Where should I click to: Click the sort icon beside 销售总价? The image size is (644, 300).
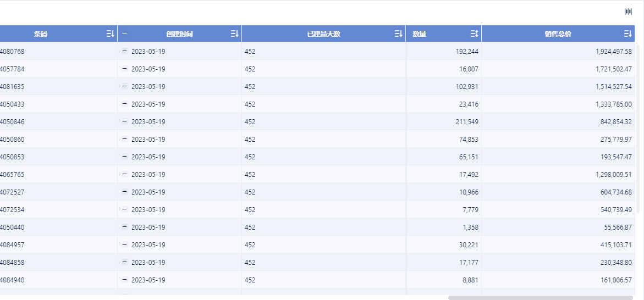click(628, 34)
